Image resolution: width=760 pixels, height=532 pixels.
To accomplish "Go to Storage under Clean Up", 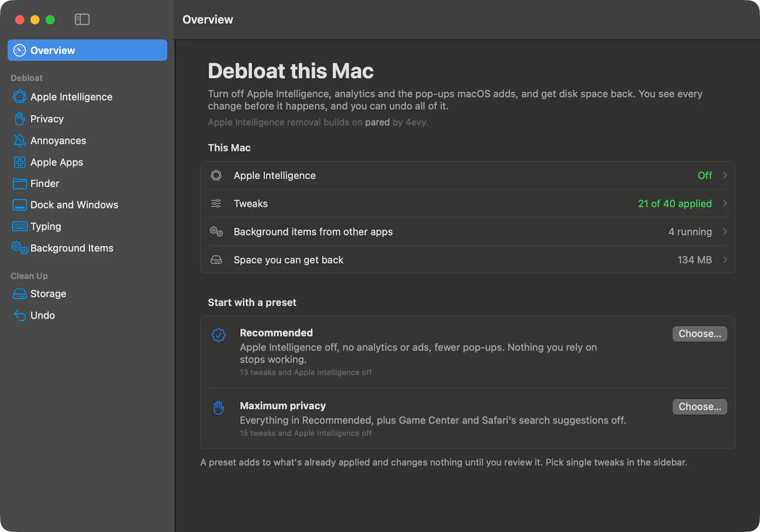I will [x=87, y=294].
